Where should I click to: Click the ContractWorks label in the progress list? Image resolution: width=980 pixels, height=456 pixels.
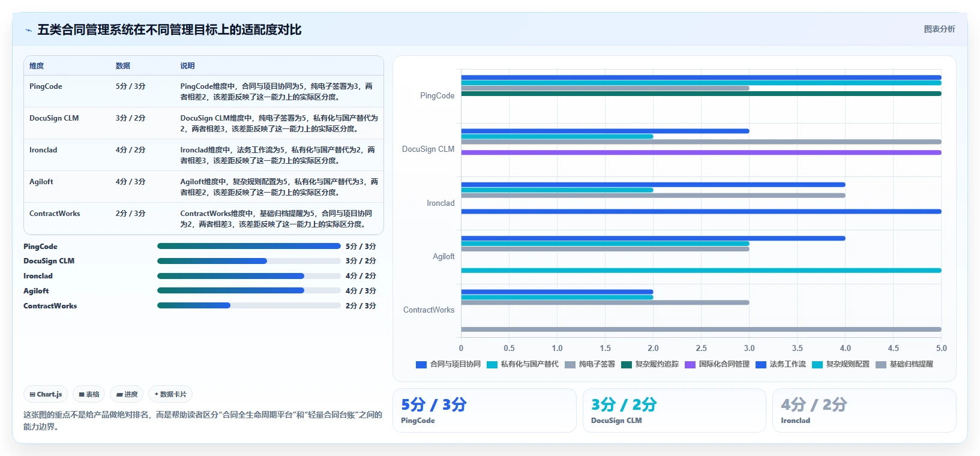(x=50, y=306)
